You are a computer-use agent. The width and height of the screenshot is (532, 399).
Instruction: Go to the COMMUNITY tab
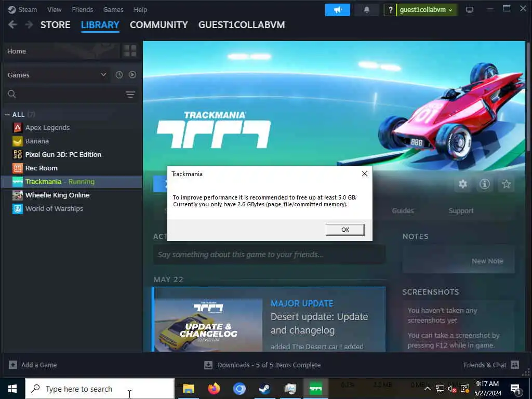(x=159, y=25)
